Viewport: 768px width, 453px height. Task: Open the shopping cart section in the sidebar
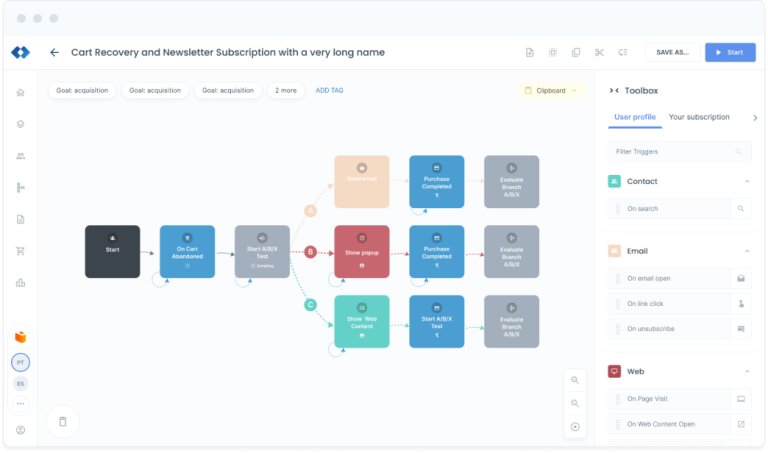pyautogui.click(x=21, y=251)
